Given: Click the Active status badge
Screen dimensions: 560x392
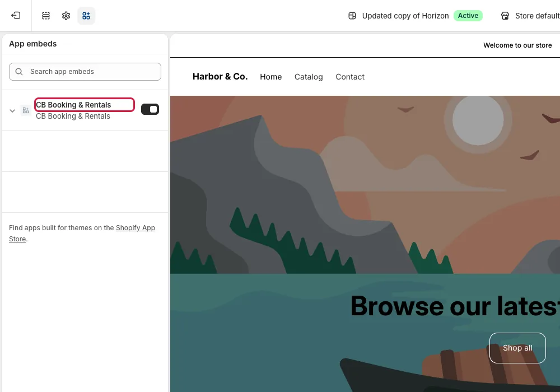Looking at the screenshot, I should point(468,16).
